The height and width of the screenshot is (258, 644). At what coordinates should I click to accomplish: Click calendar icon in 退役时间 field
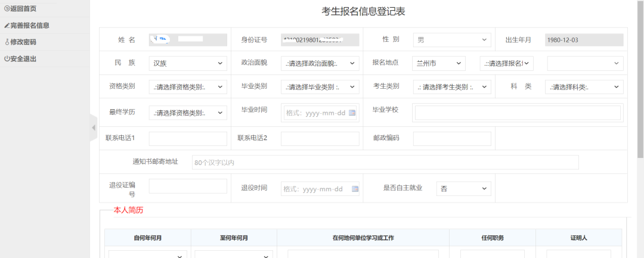pyautogui.click(x=355, y=189)
